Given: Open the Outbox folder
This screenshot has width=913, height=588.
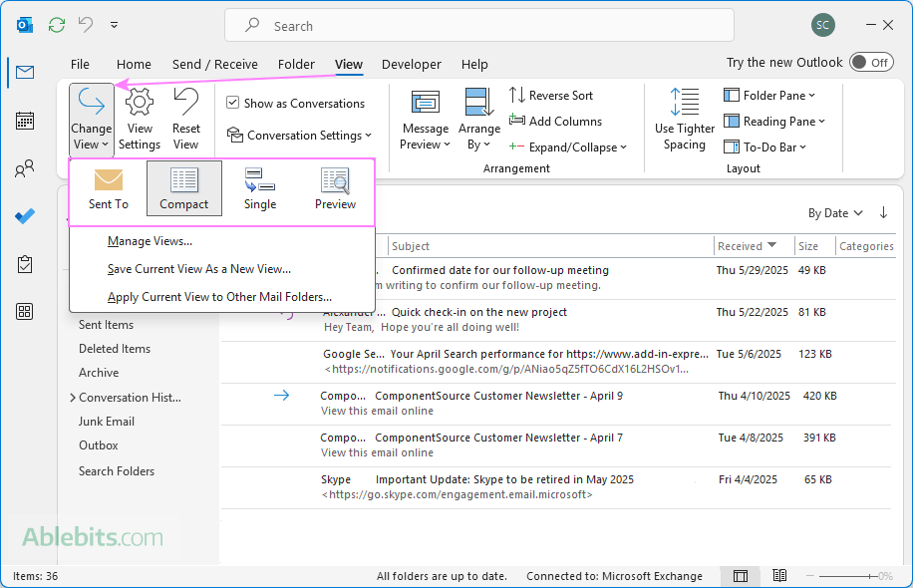Looking at the screenshot, I should click(99, 445).
